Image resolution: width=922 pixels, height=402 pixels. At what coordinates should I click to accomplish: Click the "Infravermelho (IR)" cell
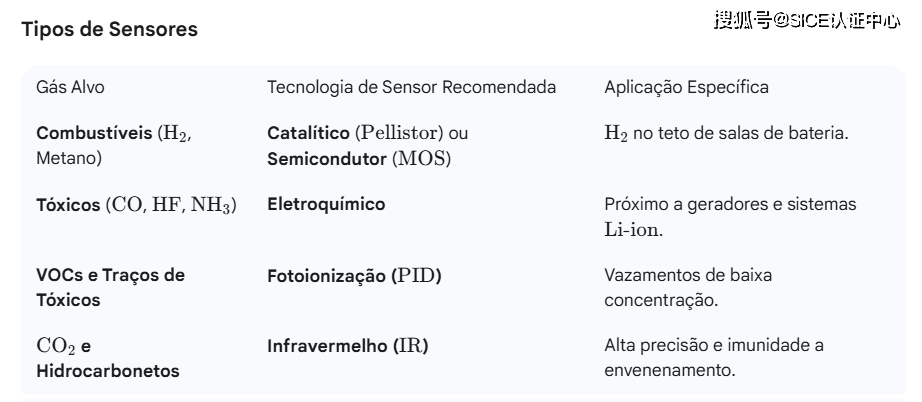click(348, 347)
